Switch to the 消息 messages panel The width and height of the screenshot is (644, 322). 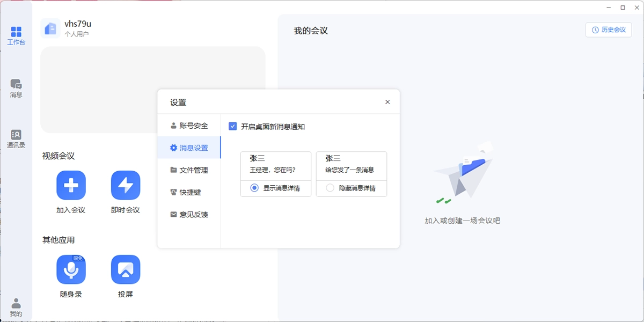click(x=17, y=87)
